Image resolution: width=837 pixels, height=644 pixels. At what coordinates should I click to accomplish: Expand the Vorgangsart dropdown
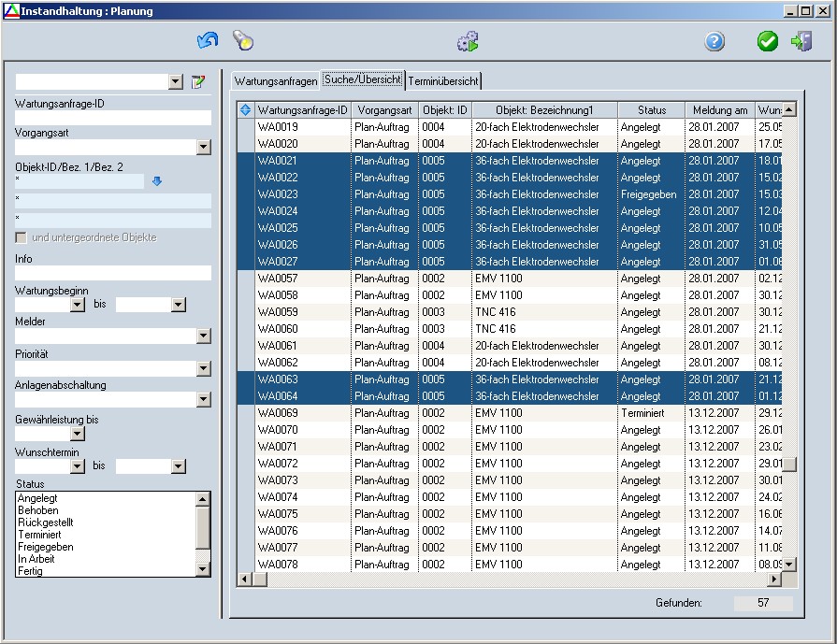tap(204, 147)
